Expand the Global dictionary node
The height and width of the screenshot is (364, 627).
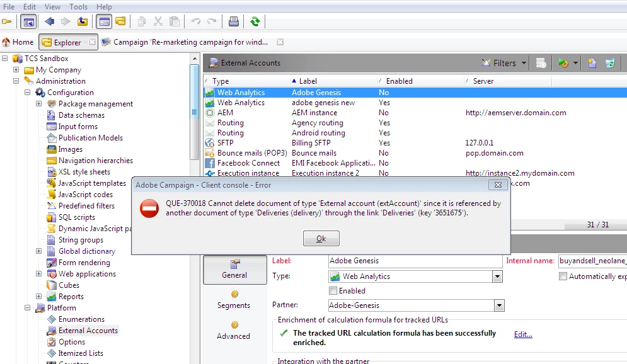click(39, 251)
